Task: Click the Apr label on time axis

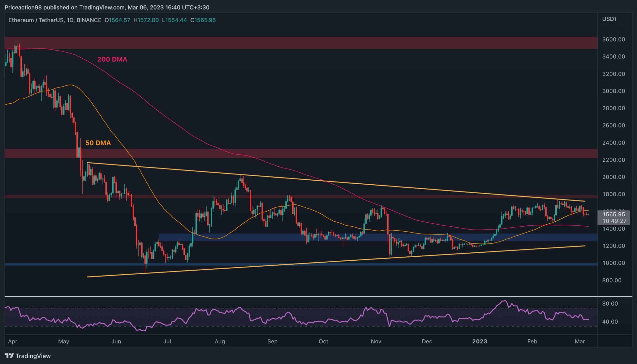Action: pos(12,341)
